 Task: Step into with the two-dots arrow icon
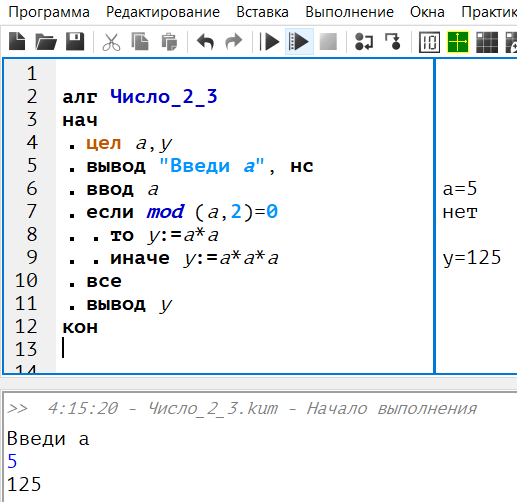coord(364,42)
